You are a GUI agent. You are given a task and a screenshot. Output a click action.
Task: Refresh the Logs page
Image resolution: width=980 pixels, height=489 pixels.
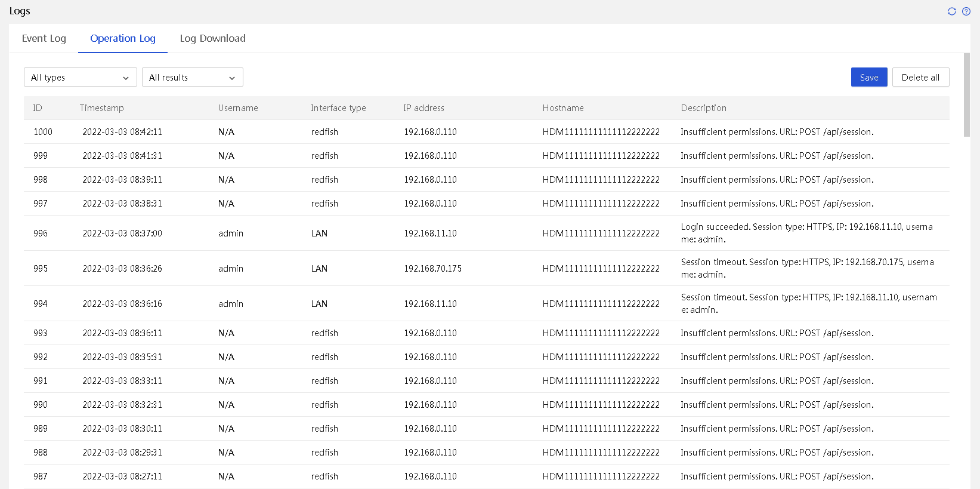pyautogui.click(x=952, y=11)
